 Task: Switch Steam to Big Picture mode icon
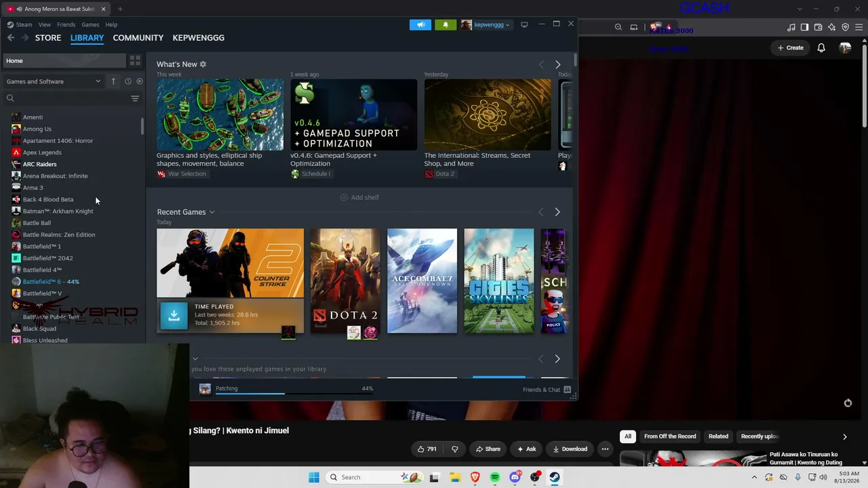point(524,24)
